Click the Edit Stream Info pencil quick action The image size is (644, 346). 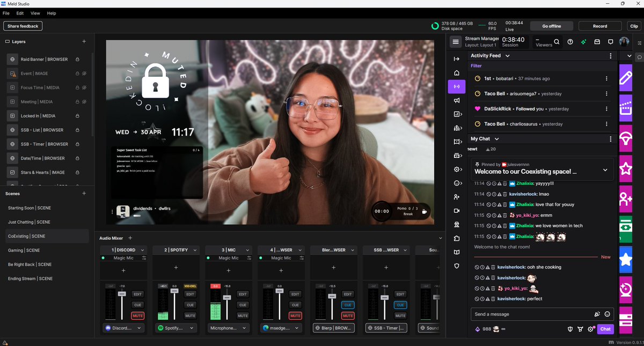[x=626, y=78]
